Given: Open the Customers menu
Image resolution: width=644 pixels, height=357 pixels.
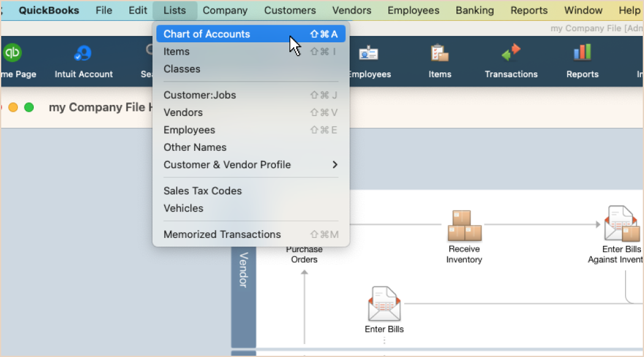Looking at the screenshot, I should 290,10.
